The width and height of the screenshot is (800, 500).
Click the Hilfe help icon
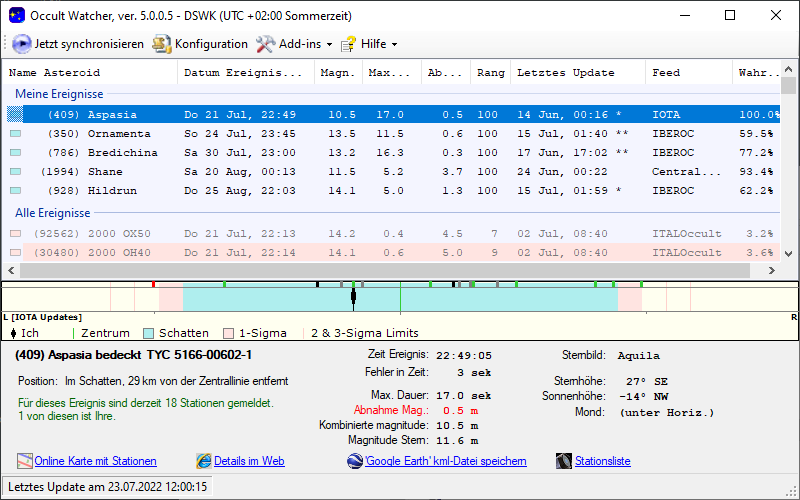tap(348, 44)
